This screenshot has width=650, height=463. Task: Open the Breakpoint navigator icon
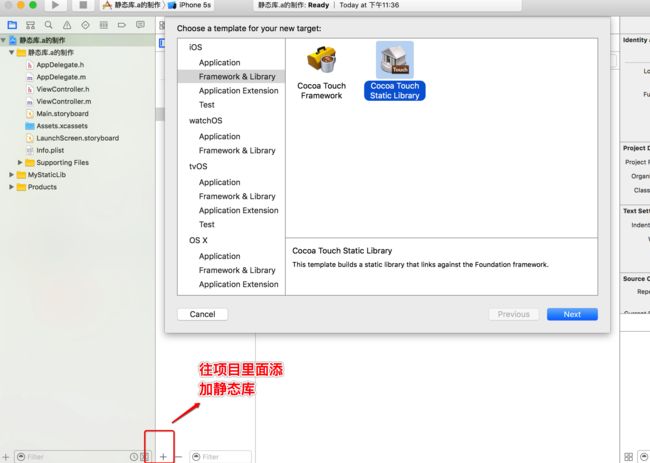click(x=121, y=25)
